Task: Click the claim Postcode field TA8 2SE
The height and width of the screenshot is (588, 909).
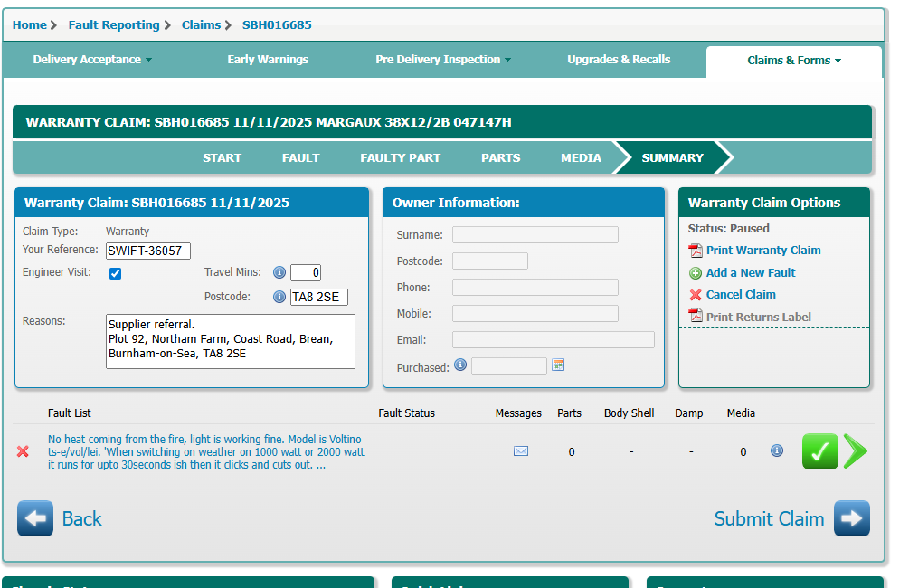Action: point(319,297)
